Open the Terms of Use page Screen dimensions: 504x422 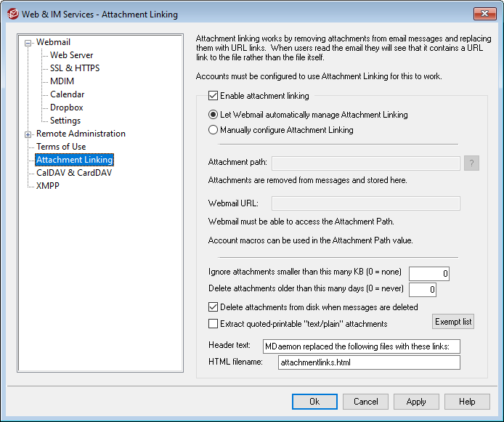point(61,147)
